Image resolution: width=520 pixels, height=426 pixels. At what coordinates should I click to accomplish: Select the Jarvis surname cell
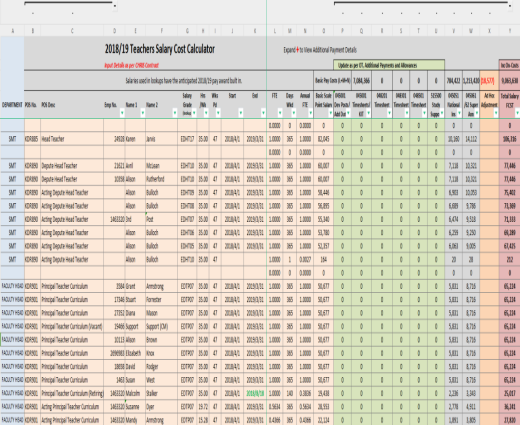tap(162, 139)
